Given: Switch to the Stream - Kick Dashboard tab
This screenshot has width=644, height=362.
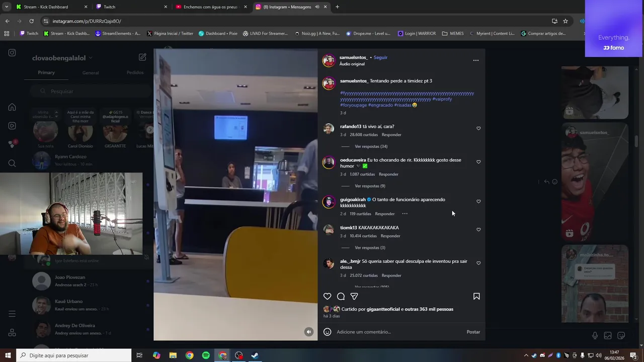Looking at the screenshot, I should click(x=52, y=7).
